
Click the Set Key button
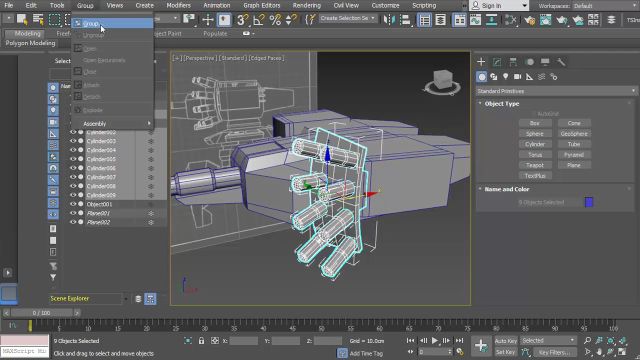point(506,352)
